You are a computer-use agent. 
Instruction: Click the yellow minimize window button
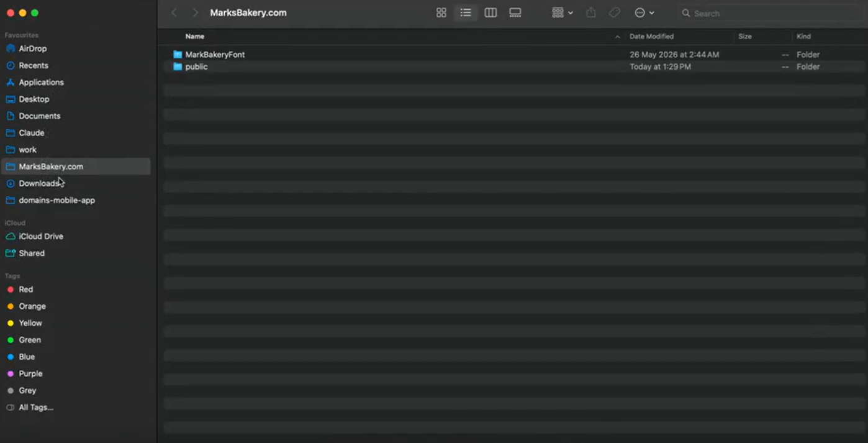click(22, 13)
